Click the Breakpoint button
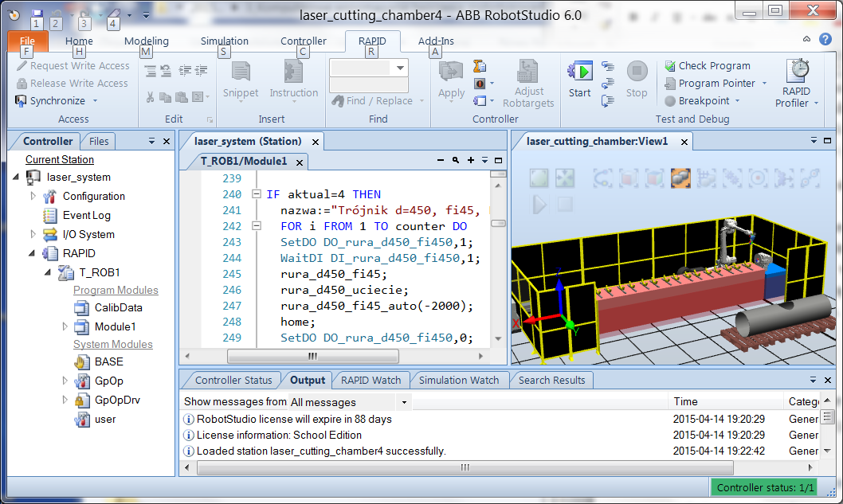Screen dimensions: 843x504 [702, 100]
